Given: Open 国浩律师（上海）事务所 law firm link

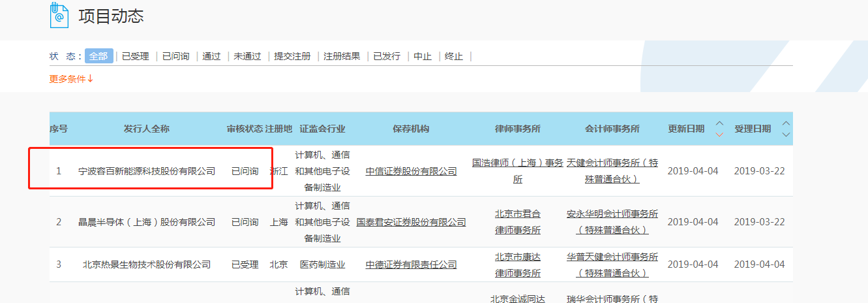Looking at the screenshot, I should tap(518, 171).
